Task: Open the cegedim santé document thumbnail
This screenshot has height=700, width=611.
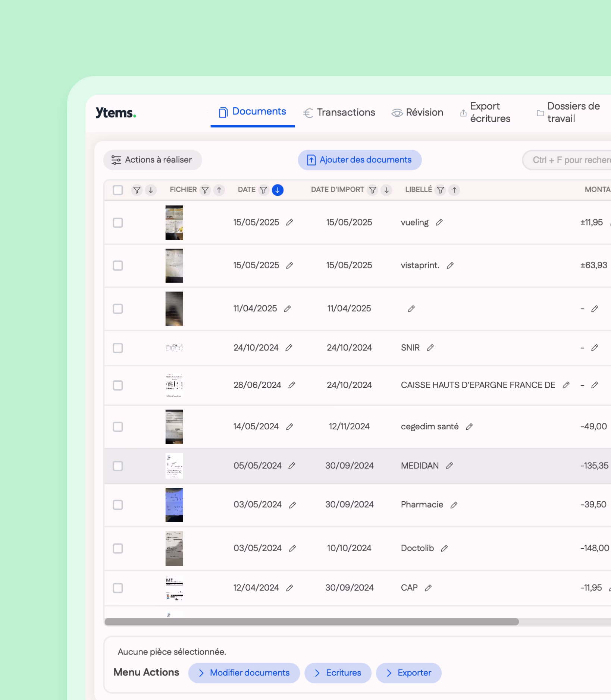Action: coord(174,427)
